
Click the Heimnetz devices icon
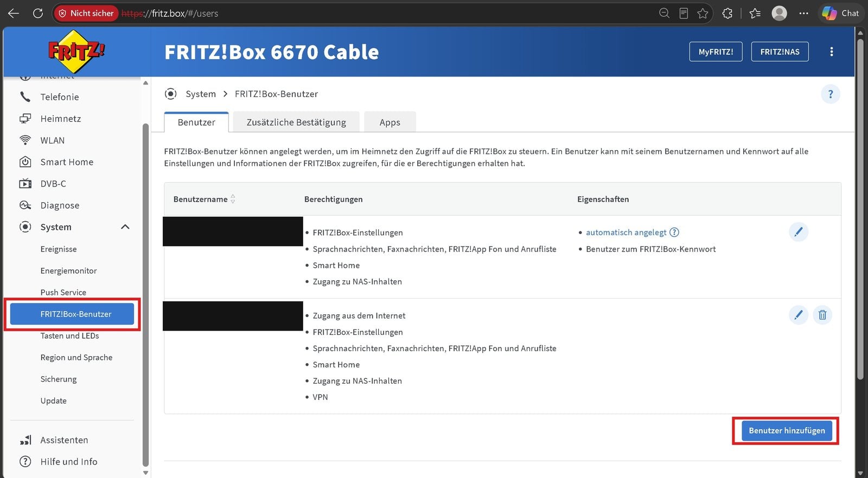25,119
